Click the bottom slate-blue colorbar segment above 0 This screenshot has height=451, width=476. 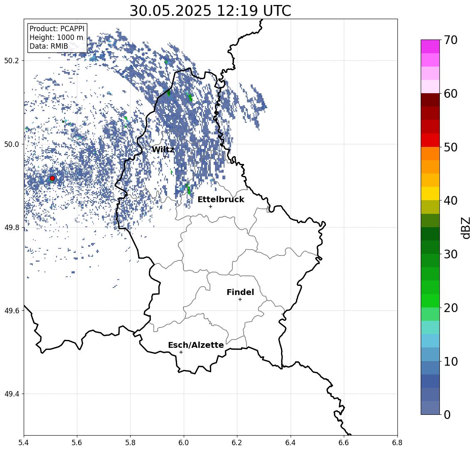click(430, 408)
